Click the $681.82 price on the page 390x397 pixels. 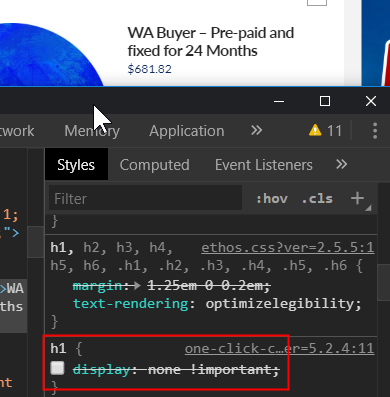[x=150, y=69]
